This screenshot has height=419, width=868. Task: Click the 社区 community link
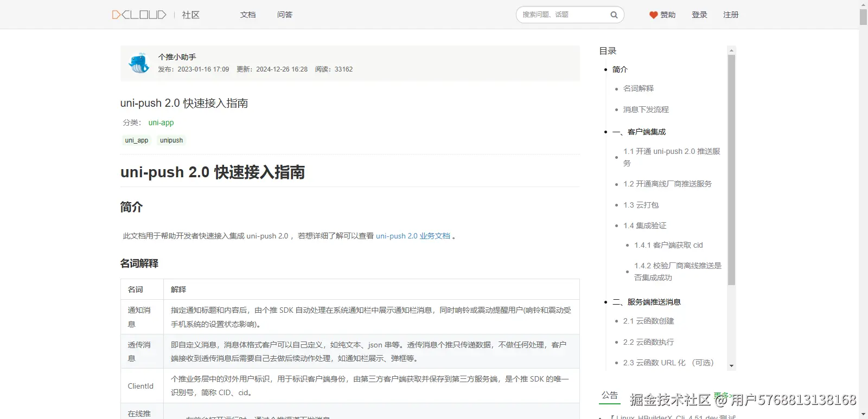click(191, 15)
